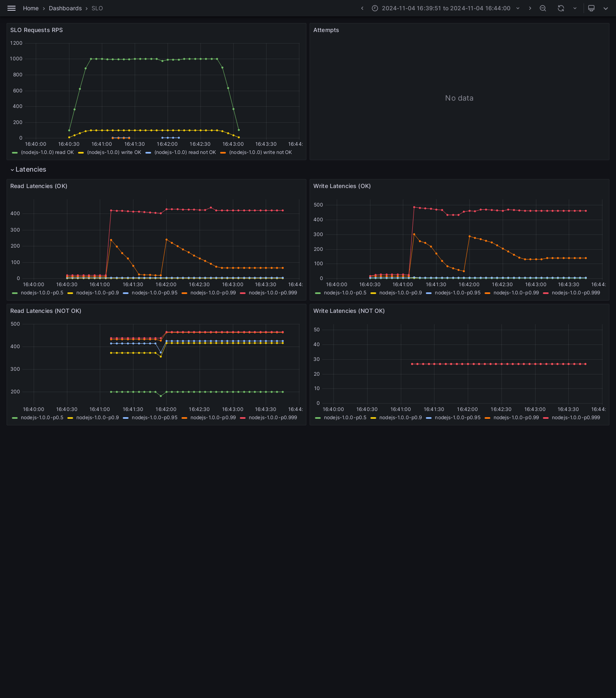Toggle the read not OK series legend
The width and height of the screenshot is (616, 698).
[185, 152]
